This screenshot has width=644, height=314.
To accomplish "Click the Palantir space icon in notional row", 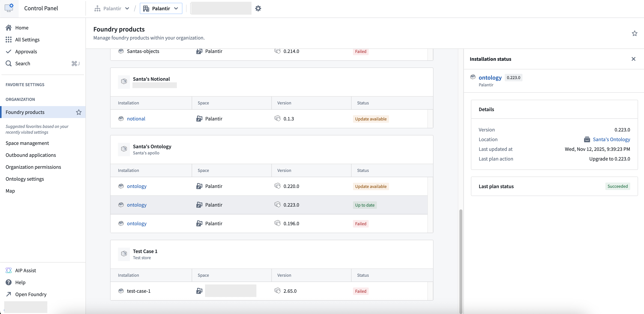I will pos(199,118).
